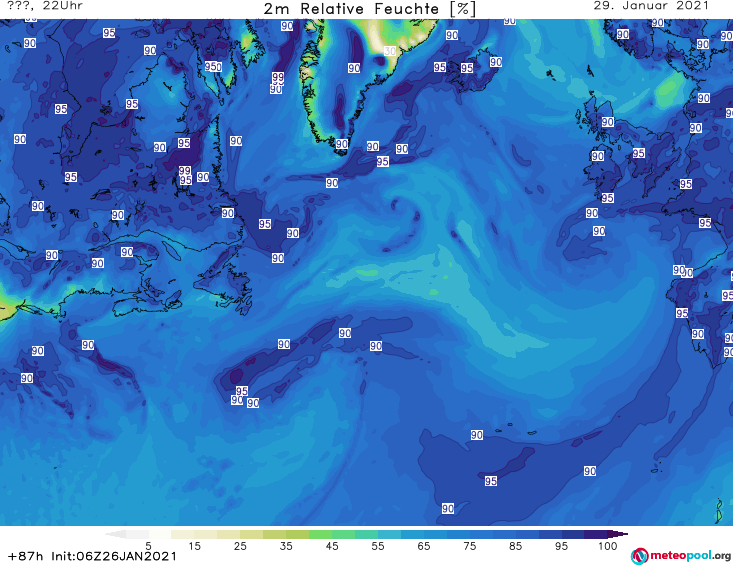Image resolution: width=733 pixels, height=566 pixels.
Task: Click the colorbar tick label '100'
Action: coord(608,546)
